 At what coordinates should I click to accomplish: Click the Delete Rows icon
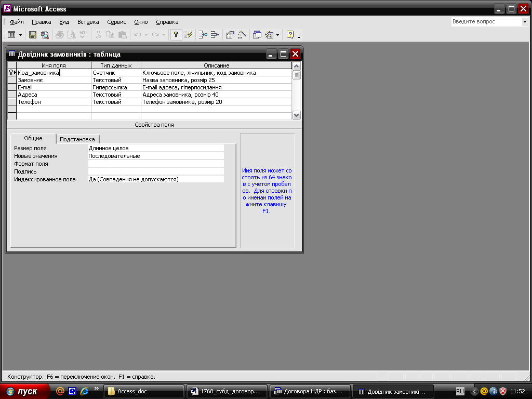215,35
